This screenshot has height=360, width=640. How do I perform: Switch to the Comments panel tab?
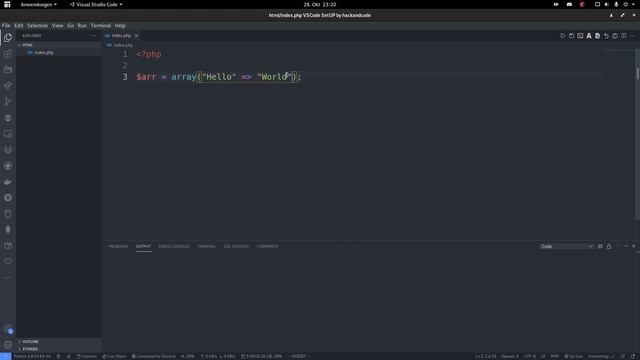[x=267, y=247]
